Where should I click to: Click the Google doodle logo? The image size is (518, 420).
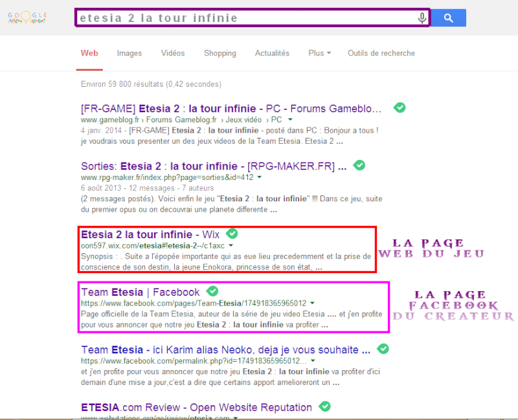27,18
